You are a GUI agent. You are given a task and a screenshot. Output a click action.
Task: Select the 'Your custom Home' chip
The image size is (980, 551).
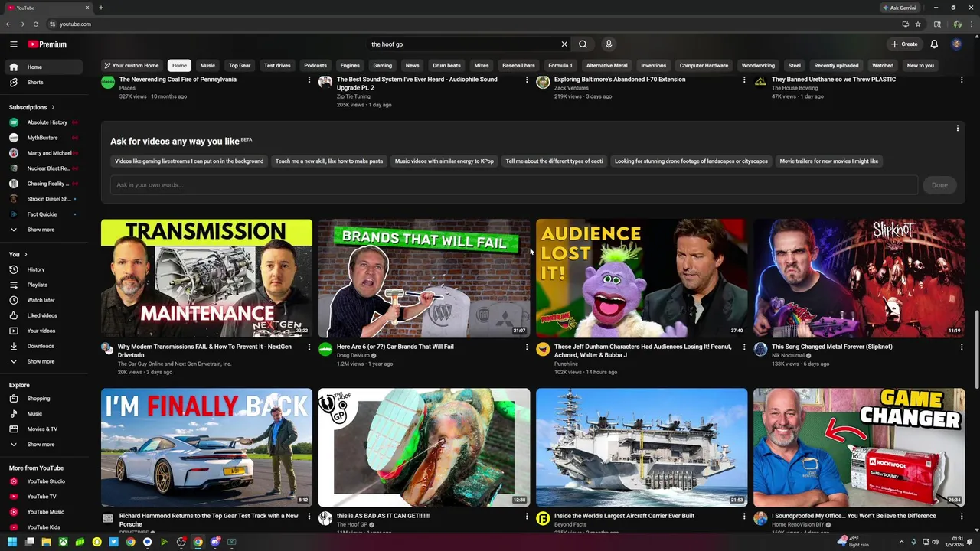[x=131, y=66]
